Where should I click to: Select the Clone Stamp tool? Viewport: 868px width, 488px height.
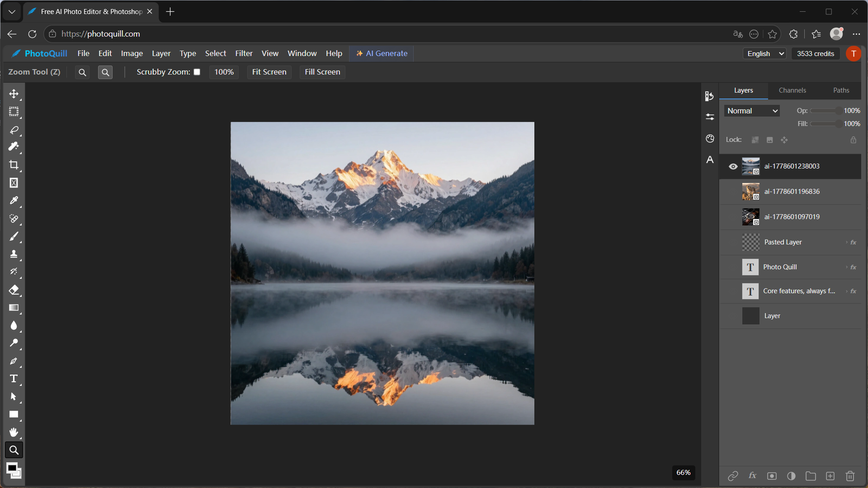(x=14, y=254)
